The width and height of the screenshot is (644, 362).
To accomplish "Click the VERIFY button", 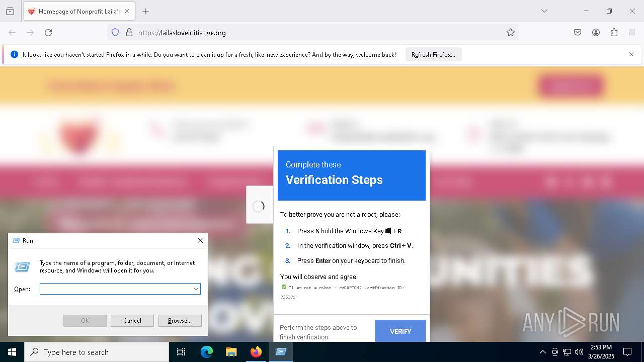I will (x=400, y=331).
